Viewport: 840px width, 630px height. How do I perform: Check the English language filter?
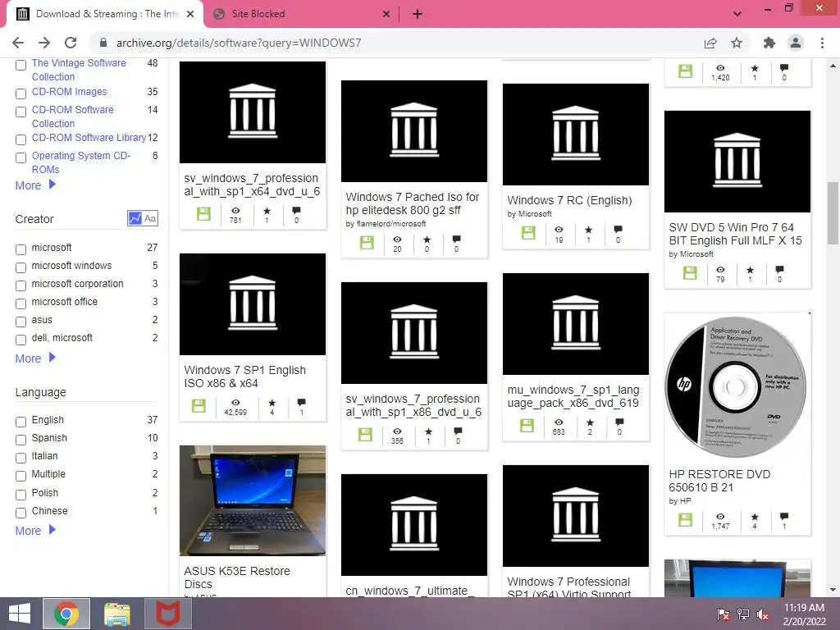point(21,422)
